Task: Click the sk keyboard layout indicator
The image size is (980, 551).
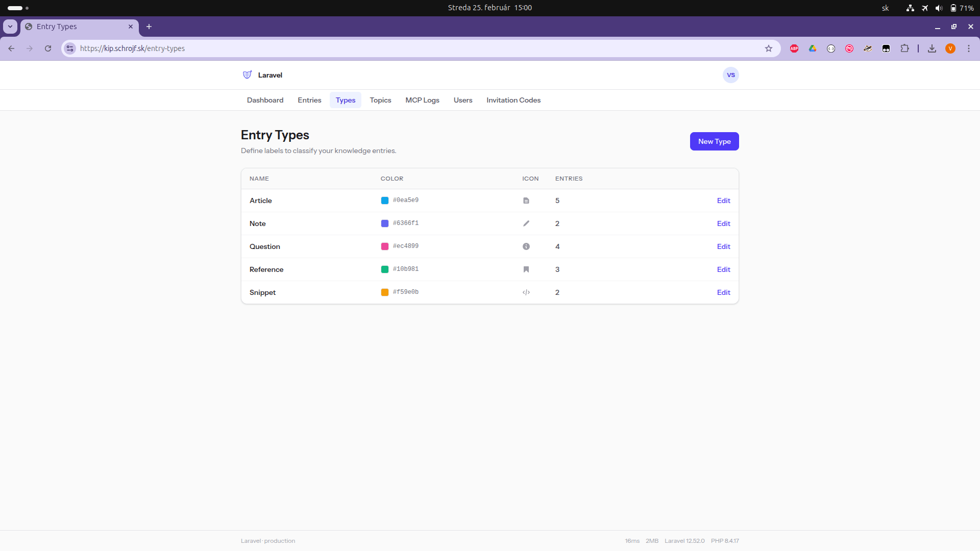Action: point(885,8)
